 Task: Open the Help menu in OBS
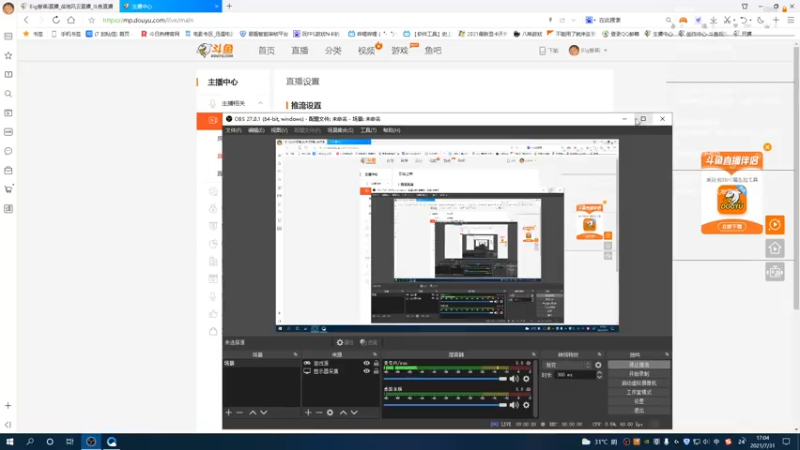tap(391, 130)
